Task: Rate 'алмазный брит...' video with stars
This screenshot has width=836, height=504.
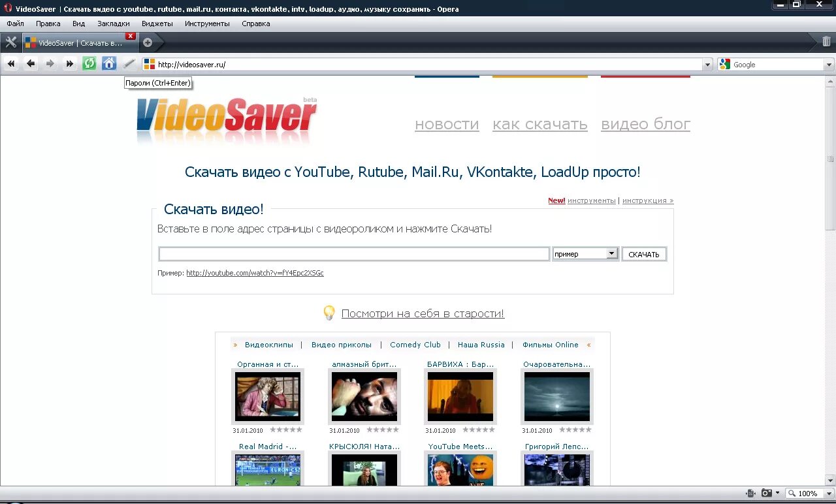Action: tap(383, 430)
